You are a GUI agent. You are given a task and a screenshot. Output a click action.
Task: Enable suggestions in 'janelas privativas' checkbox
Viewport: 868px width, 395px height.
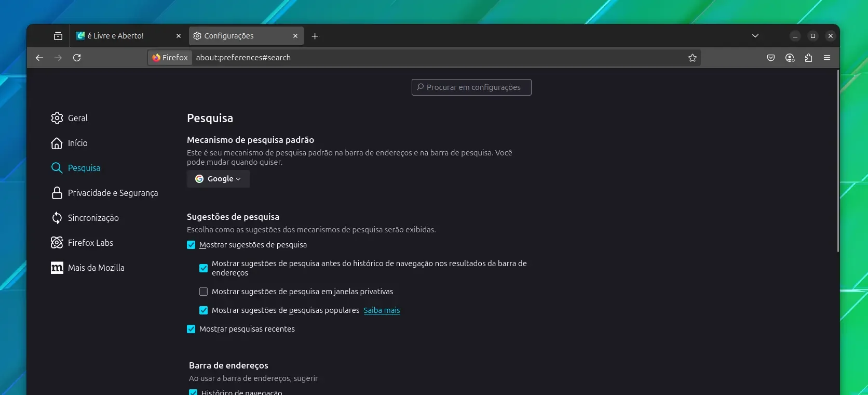(204, 292)
